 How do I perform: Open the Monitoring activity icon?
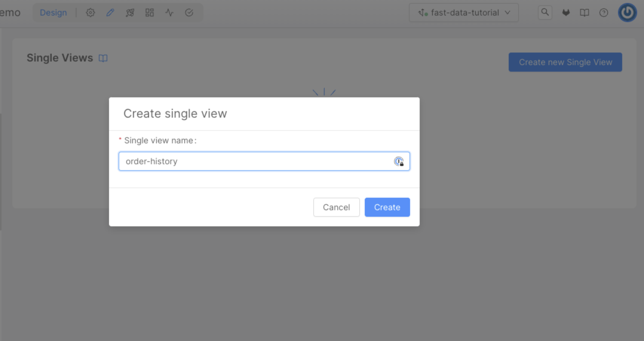tap(169, 13)
